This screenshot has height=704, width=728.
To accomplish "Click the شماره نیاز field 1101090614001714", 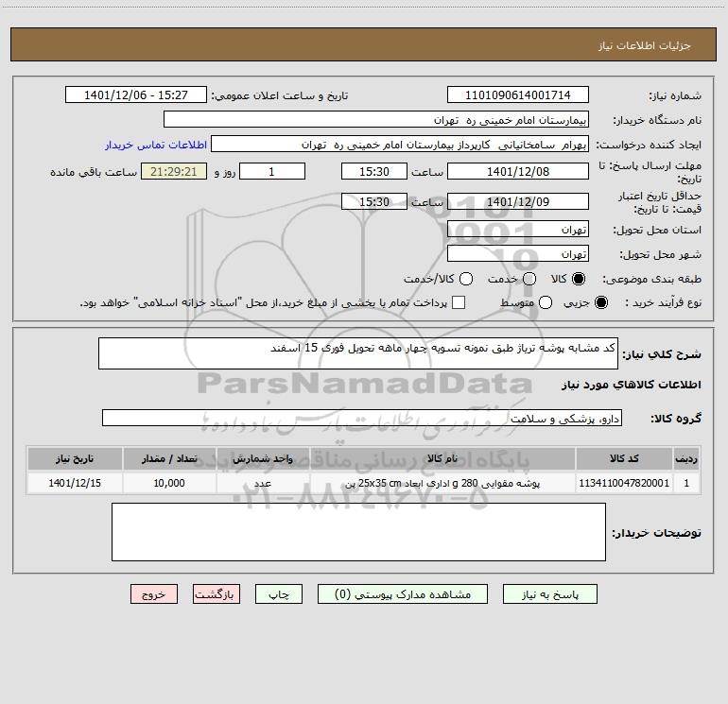I will point(518,95).
